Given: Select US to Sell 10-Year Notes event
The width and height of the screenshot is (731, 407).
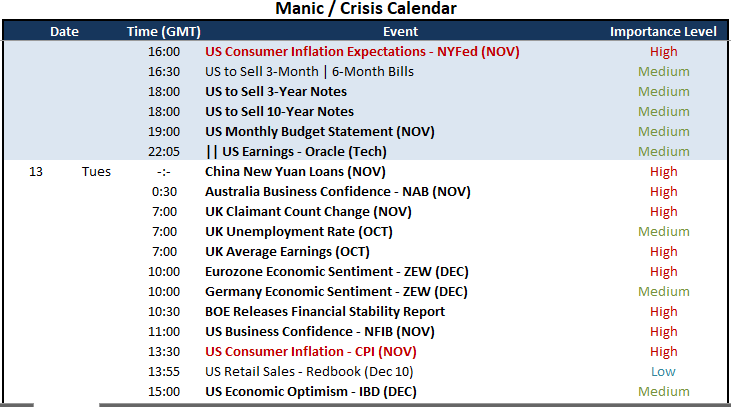Looking at the screenshot, I should tap(279, 112).
